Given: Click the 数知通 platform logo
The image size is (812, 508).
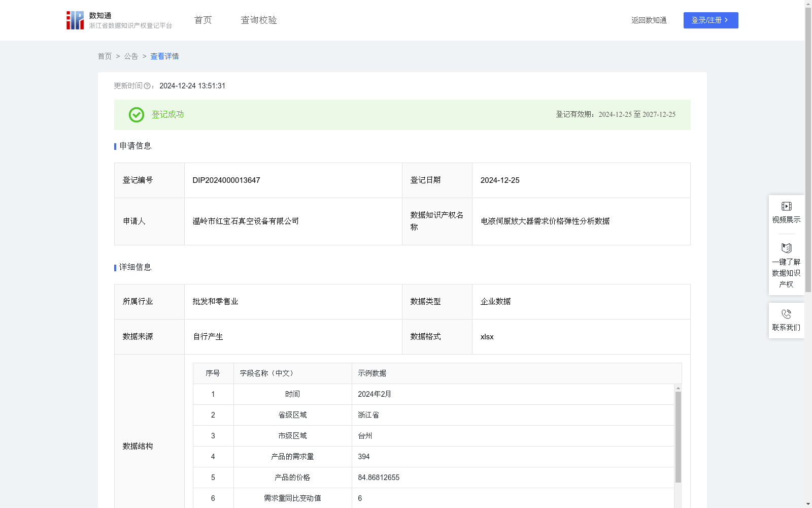Looking at the screenshot, I should [75, 20].
